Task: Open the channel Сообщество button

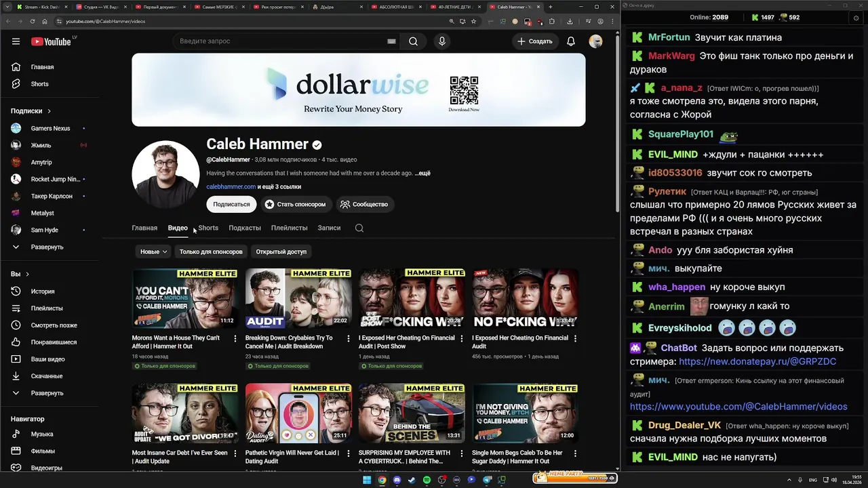Action: click(364, 204)
